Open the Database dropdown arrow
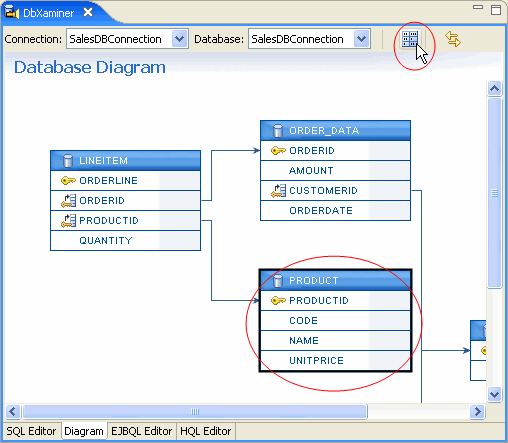The height and width of the screenshot is (443, 508). [362, 39]
